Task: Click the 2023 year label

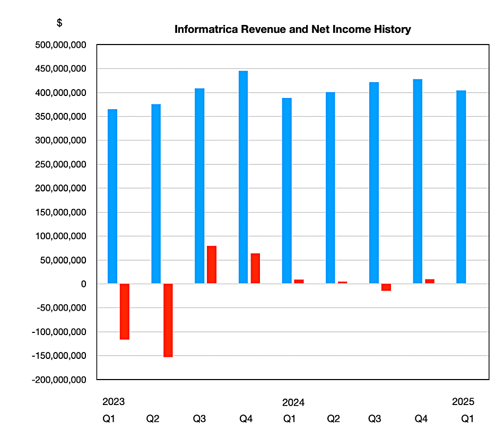Action: 114,401
